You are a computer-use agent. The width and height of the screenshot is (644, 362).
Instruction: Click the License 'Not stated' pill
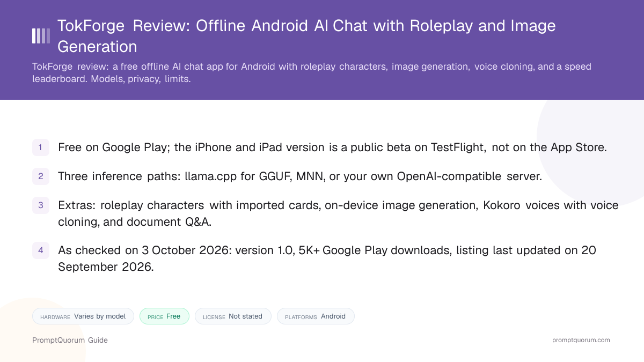[233, 316]
